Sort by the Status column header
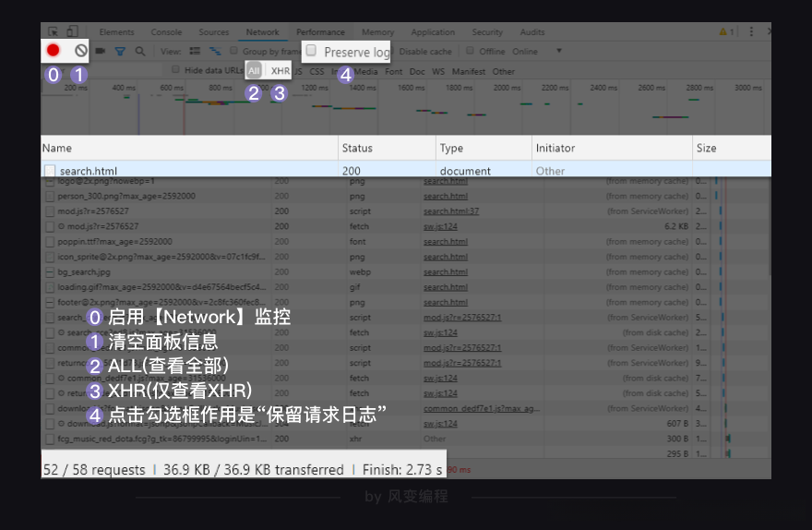812x530 pixels. pos(387,148)
